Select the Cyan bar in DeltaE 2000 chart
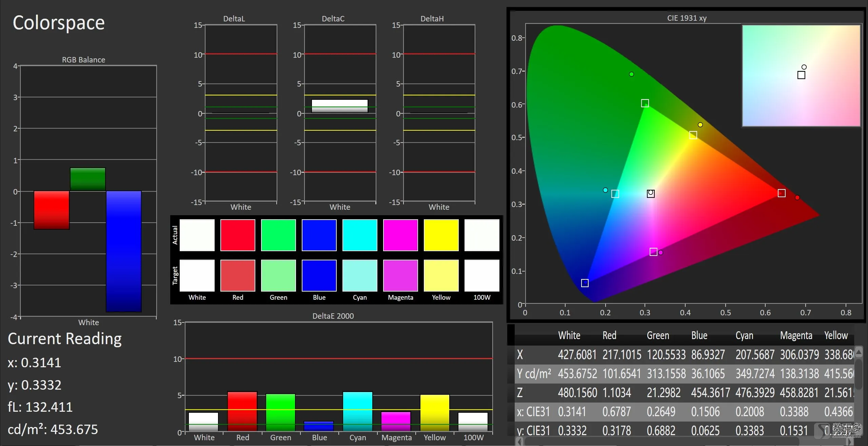 358,411
